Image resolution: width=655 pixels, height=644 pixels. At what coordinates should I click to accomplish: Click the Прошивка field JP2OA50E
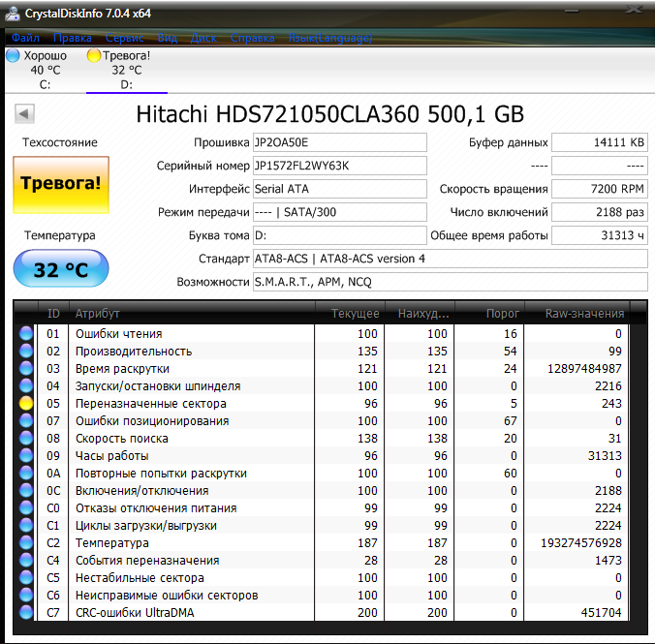tap(340, 142)
